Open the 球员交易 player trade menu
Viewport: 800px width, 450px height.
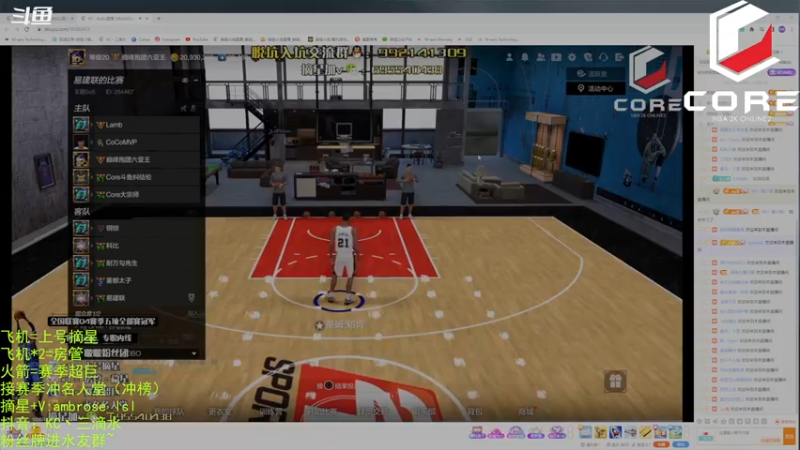(x=373, y=411)
